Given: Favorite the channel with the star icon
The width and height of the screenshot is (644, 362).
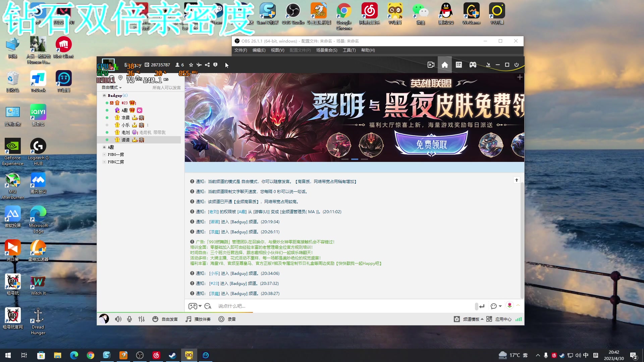Looking at the screenshot, I should [x=191, y=65].
